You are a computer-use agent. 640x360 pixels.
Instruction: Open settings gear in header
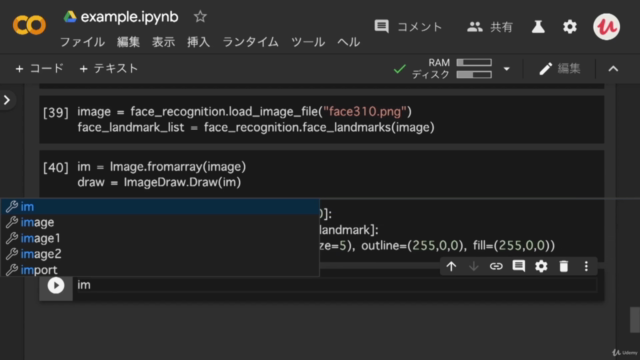click(x=570, y=27)
